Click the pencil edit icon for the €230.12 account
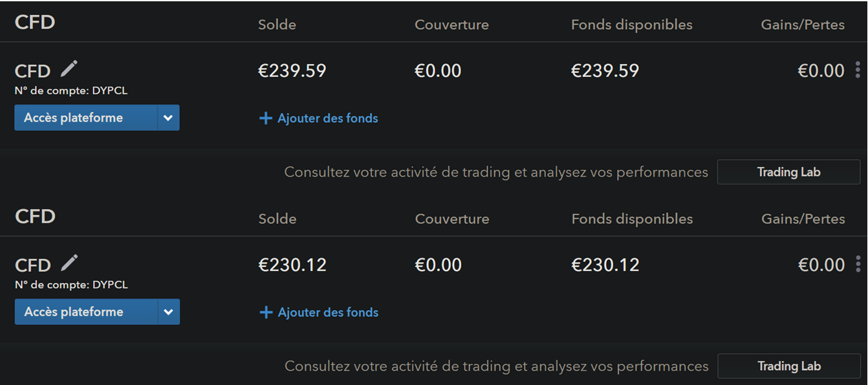 point(69,263)
